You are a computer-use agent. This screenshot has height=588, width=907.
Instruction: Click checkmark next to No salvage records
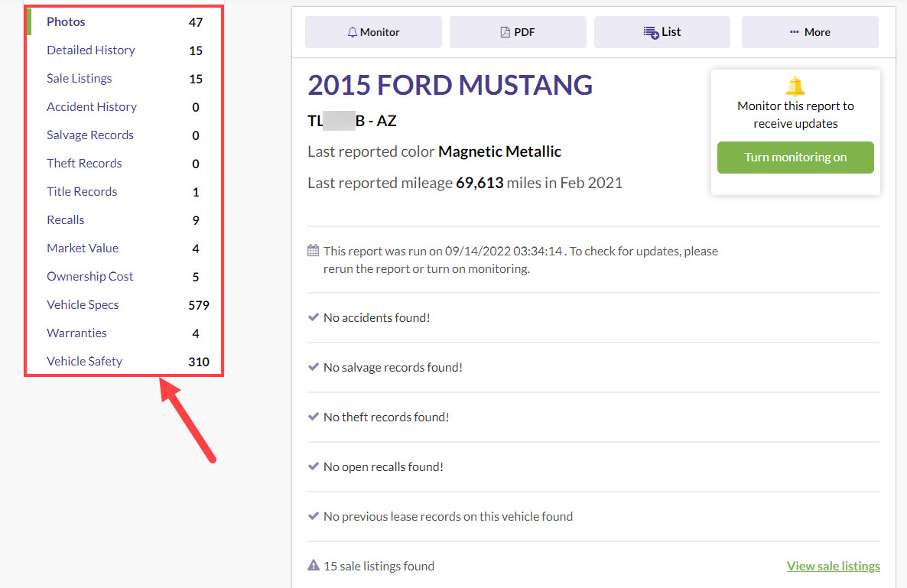click(x=314, y=366)
